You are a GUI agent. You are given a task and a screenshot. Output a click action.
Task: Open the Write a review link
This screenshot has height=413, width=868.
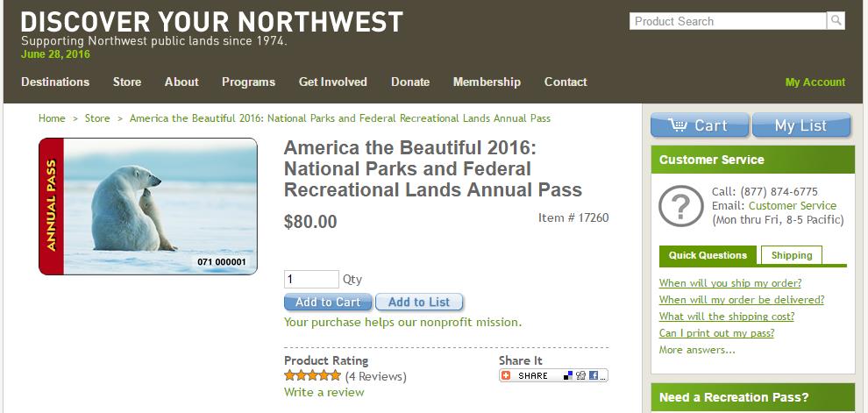(324, 392)
